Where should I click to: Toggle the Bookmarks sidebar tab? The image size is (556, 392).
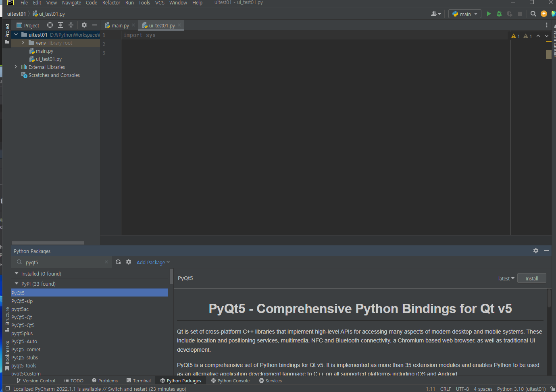coord(7,355)
